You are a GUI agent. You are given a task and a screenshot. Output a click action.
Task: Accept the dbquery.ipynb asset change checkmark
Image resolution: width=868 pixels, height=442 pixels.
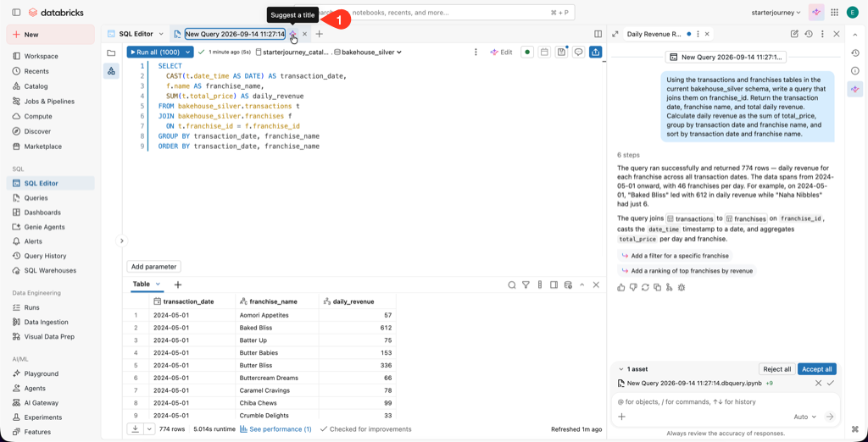pos(831,383)
